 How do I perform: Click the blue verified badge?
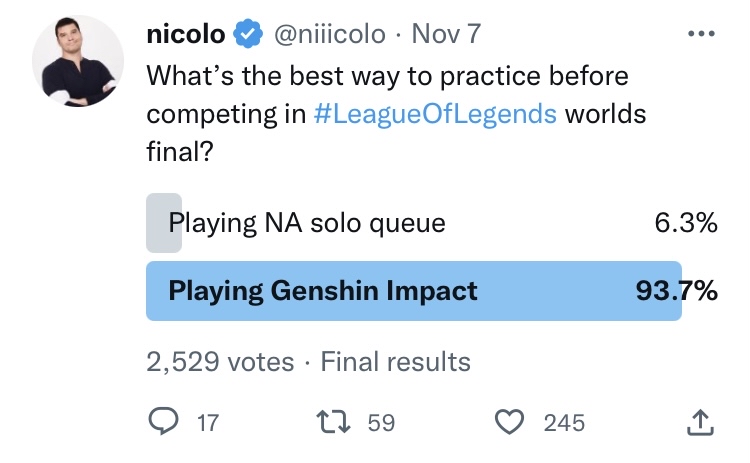[246, 34]
